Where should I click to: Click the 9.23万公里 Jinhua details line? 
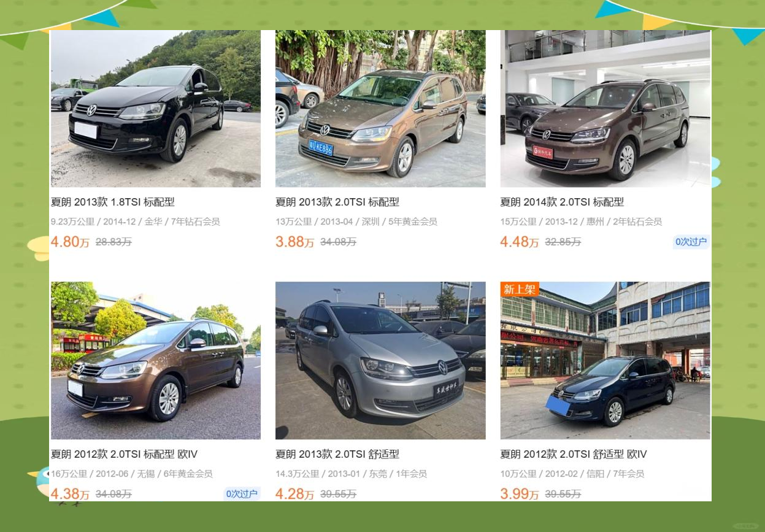point(136,222)
